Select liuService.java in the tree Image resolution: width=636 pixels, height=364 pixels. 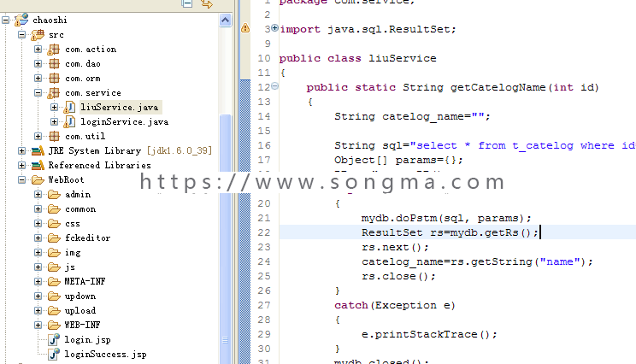point(120,107)
